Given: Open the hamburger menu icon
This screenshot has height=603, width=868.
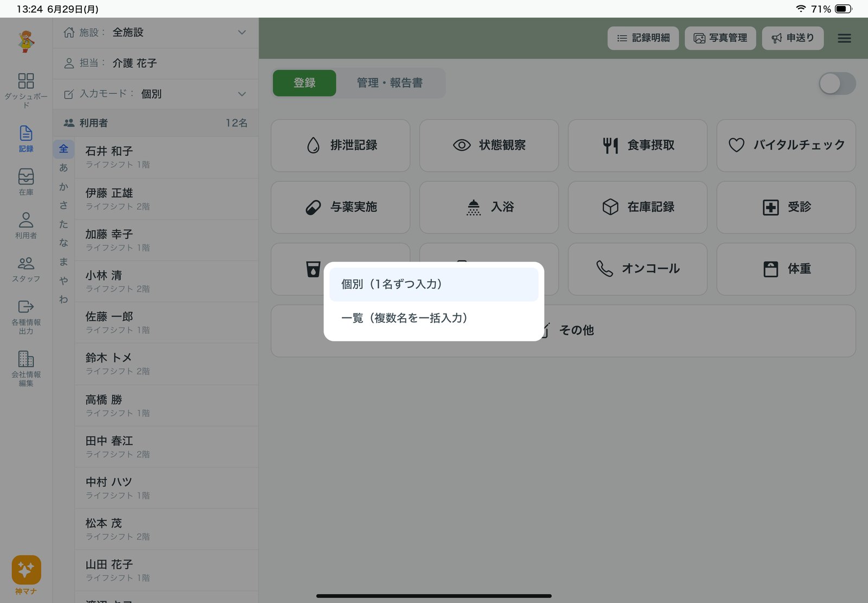Looking at the screenshot, I should 844,38.
